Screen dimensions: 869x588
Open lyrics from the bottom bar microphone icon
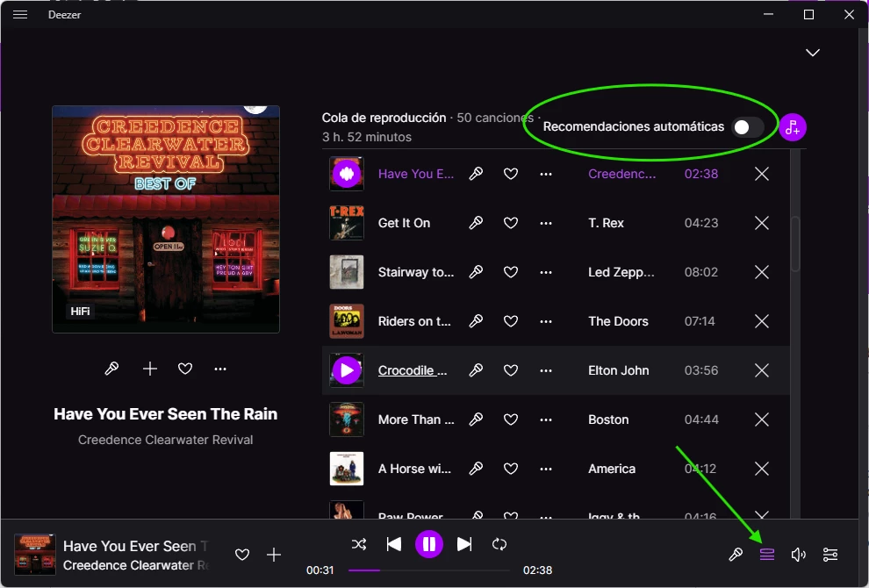(736, 554)
